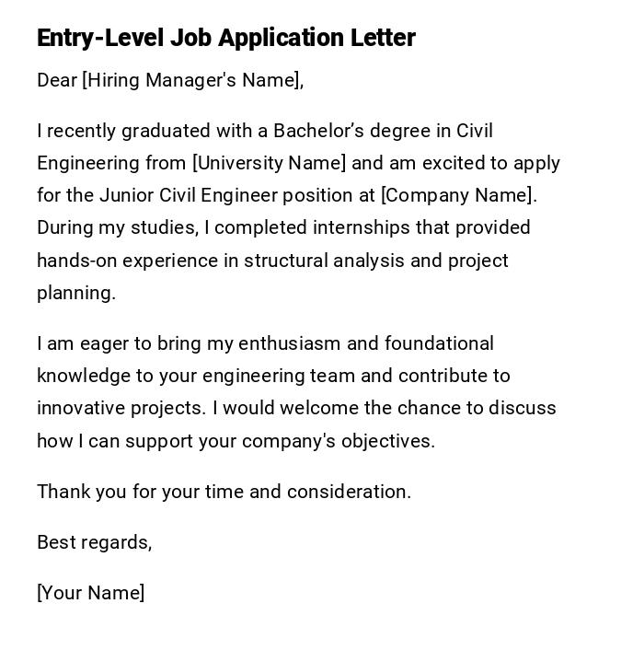Click the word "planning." ending the first paragraph

[x=76, y=294]
